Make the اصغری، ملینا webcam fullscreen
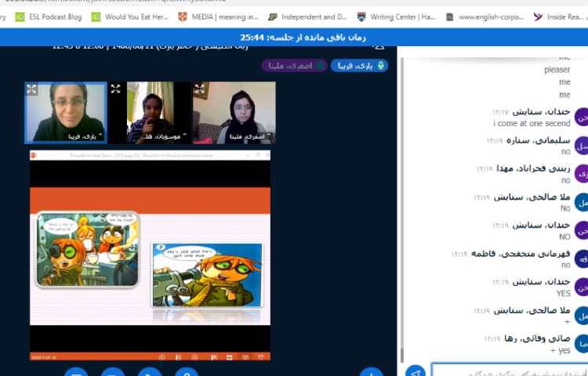 200,89
